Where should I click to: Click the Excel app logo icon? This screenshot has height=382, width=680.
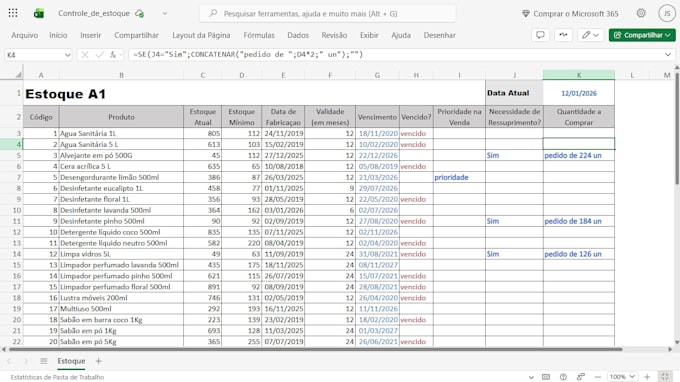pos(39,13)
